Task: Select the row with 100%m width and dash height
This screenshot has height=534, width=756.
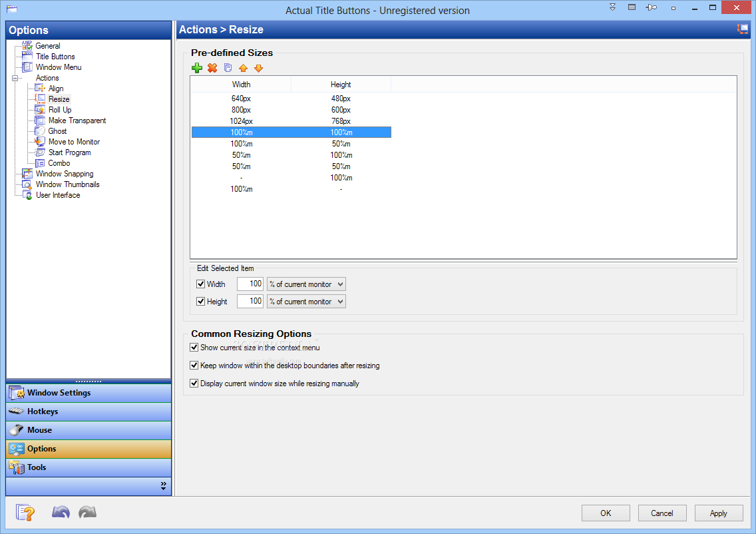Action: [291, 189]
